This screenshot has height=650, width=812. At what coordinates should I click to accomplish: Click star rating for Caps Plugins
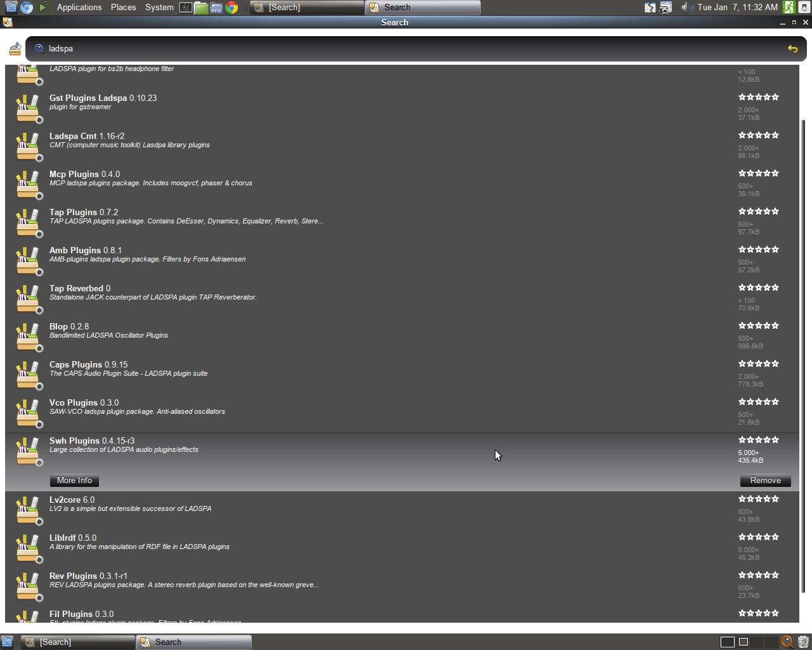pyautogui.click(x=759, y=364)
